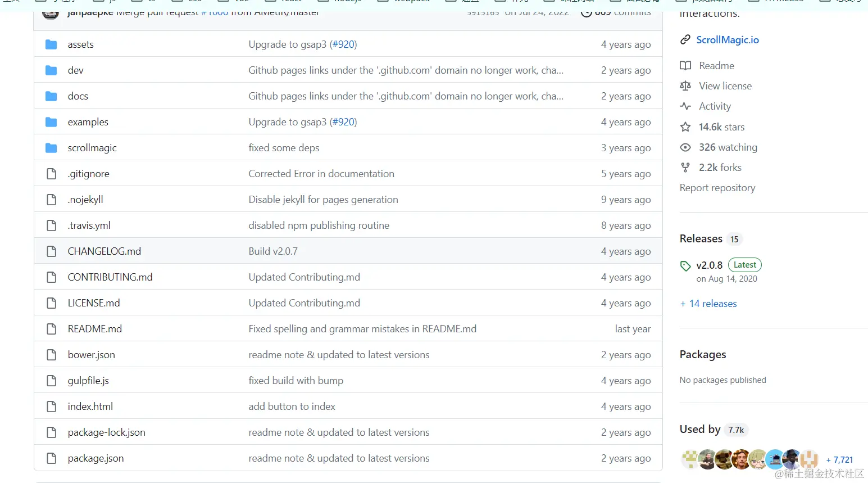
Task: Open the Packages heading link
Action: pyautogui.click(x=703, y=355)
